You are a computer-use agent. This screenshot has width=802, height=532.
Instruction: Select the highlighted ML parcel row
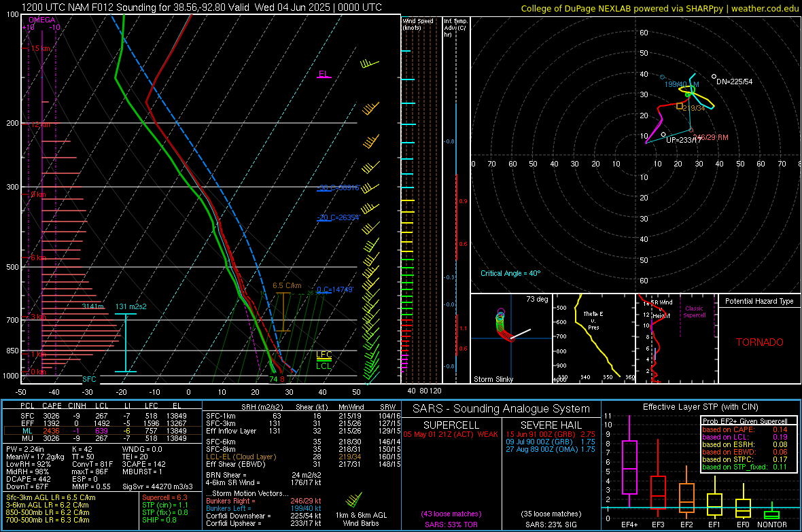click(103, 431)
